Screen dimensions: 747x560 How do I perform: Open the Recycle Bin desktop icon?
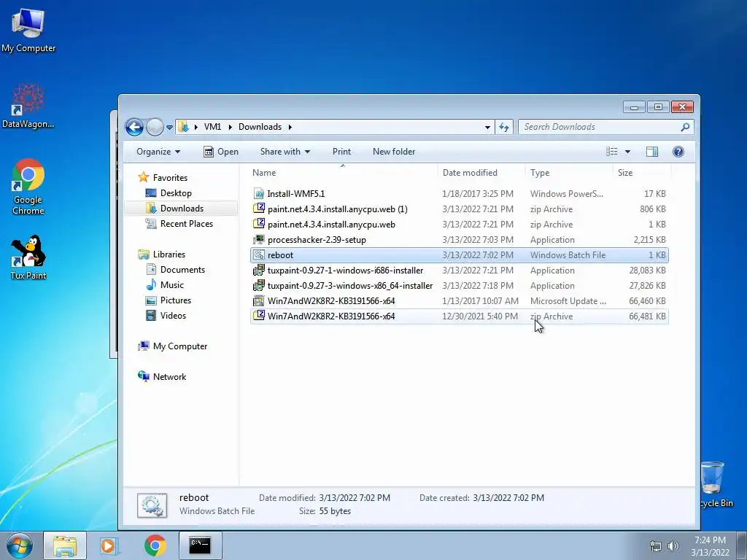(715, 483)
